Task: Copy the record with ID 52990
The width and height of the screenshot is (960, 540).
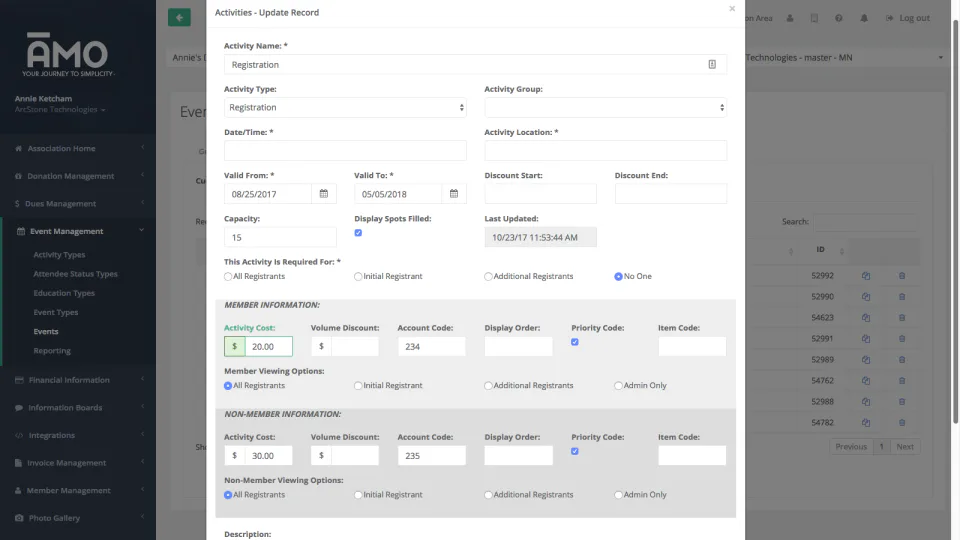Action: click(x=866, y=297)
